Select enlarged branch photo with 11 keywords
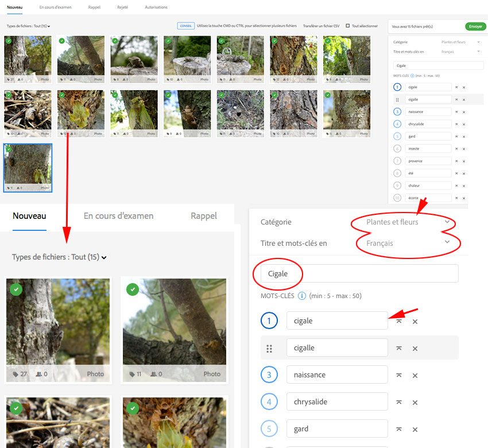This screenshot has height=448, width=488. coord(175,330)
